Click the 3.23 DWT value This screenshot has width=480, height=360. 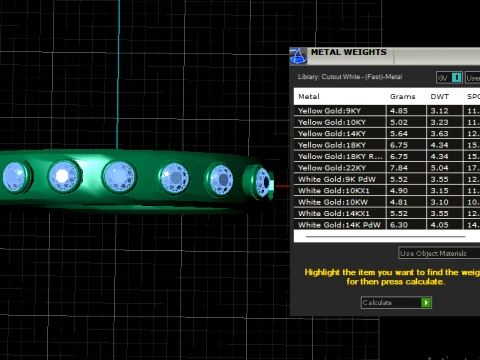click(439, 122)
